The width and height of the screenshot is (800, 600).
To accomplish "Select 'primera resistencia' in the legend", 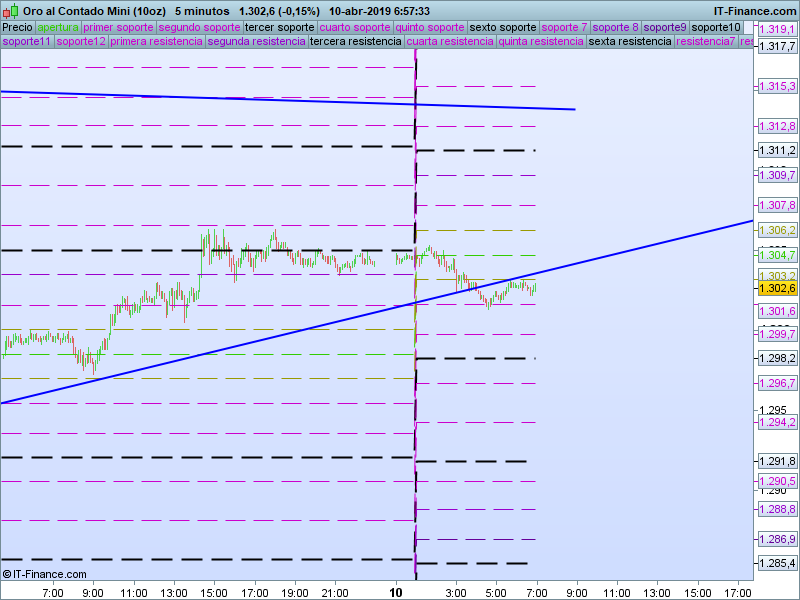I will tap(156, 42).
